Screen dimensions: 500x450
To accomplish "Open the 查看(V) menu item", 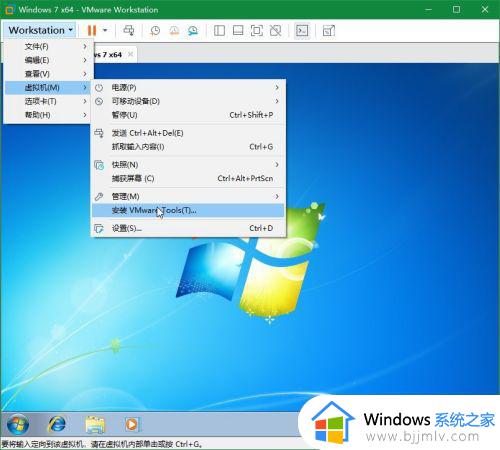I will click(48, 74).
